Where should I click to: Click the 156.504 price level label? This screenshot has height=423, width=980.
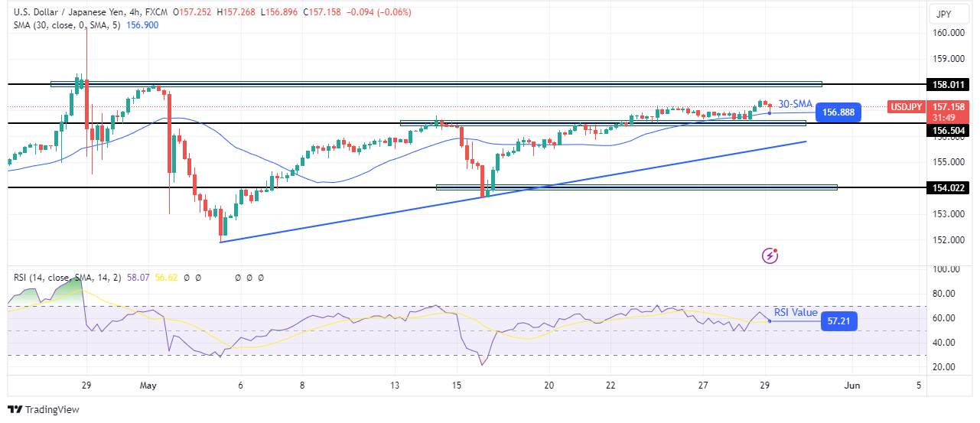949,131
